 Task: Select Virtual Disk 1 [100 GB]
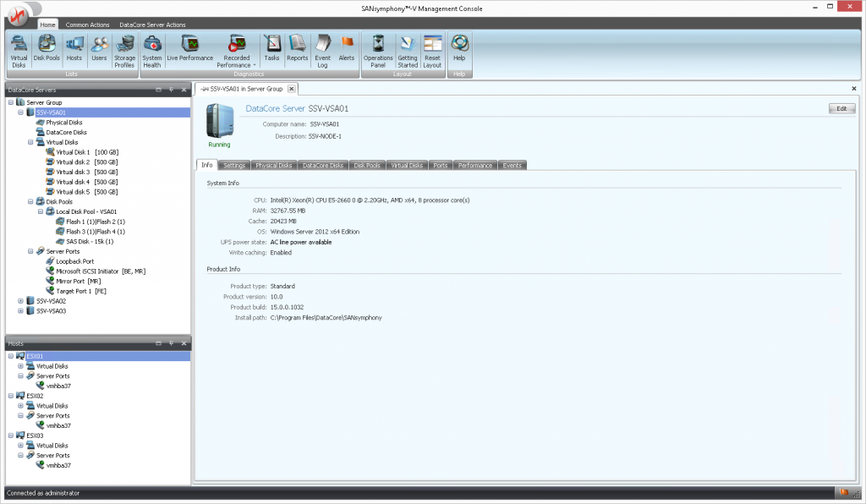click(86, 152)
